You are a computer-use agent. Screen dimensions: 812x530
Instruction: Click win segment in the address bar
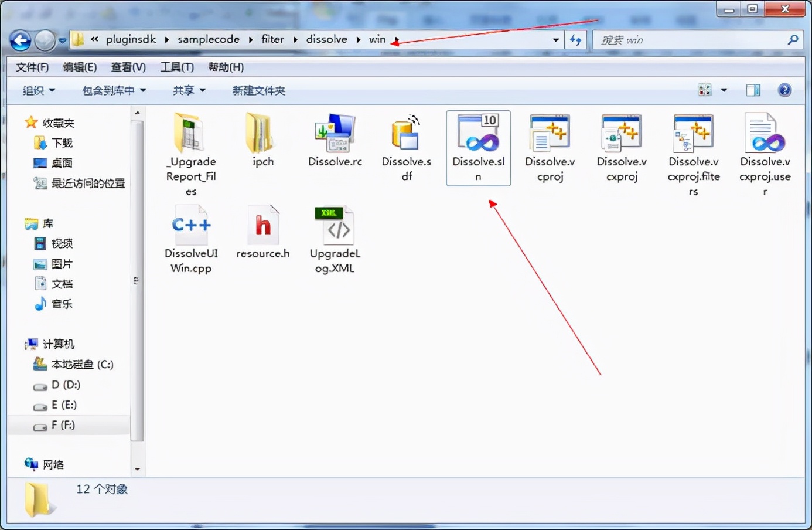click(x=377, y=39)
